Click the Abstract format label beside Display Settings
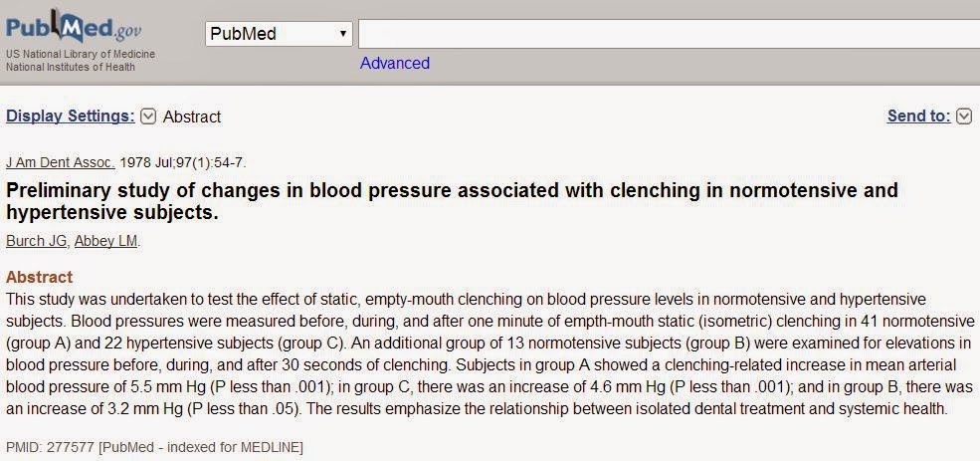The height and width of the screenshot is (461, 980). [192, 116]
